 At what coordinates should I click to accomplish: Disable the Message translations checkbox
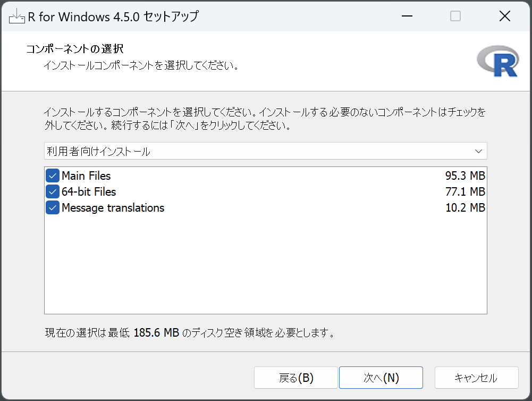click(x=53, y=208)
